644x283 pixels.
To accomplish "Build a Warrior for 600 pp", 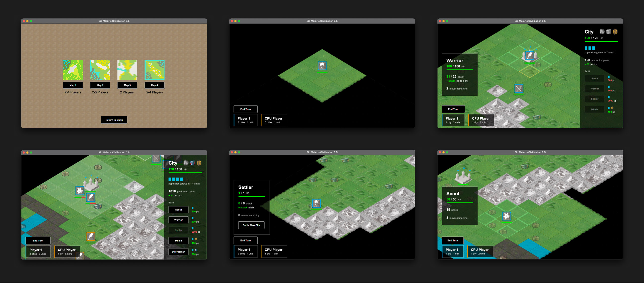I will tap(178, 220).
